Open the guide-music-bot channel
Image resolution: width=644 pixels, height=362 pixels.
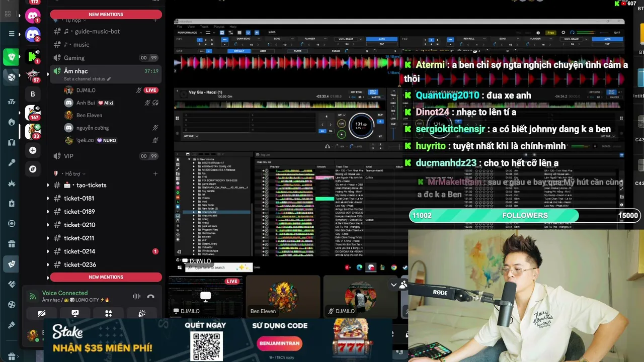[106, 31]
